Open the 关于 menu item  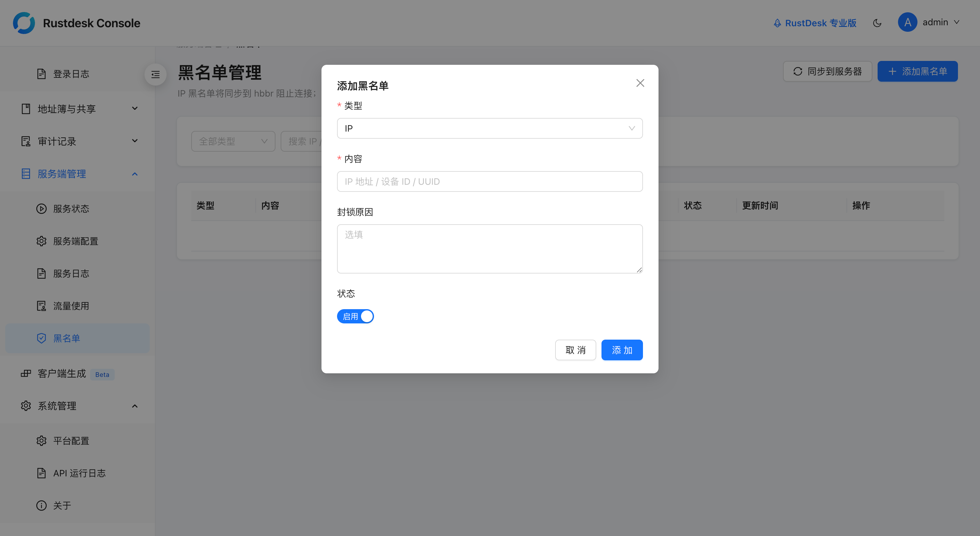pyautogui.click(x=77, y=506)
